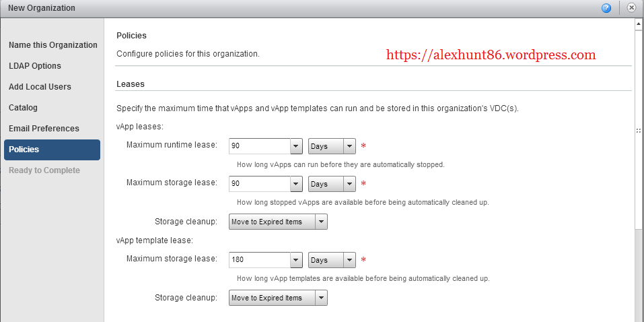Click the Maximum runtime lease label
The height and width of the screenshot is (322, 644).
[172, 145]
